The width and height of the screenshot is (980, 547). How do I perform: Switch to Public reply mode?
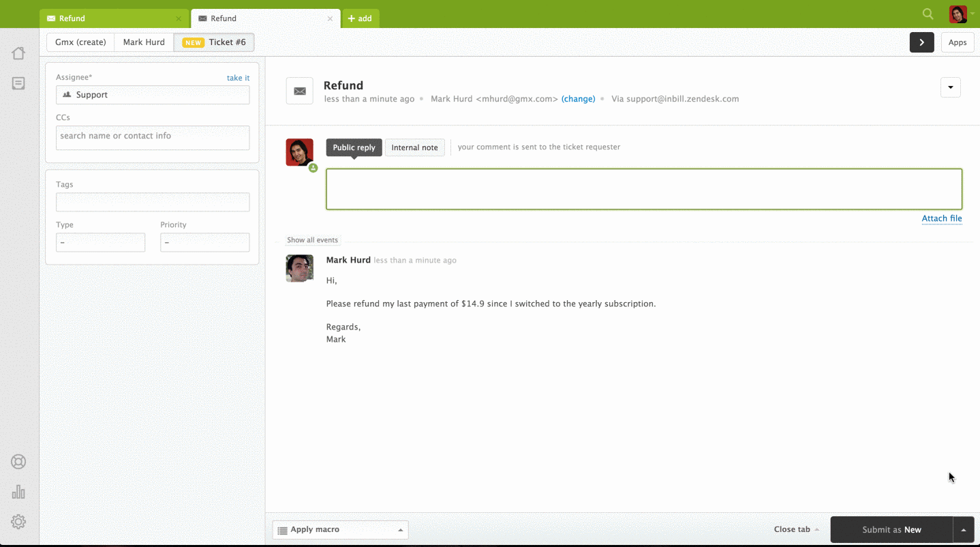coord(354,147)
